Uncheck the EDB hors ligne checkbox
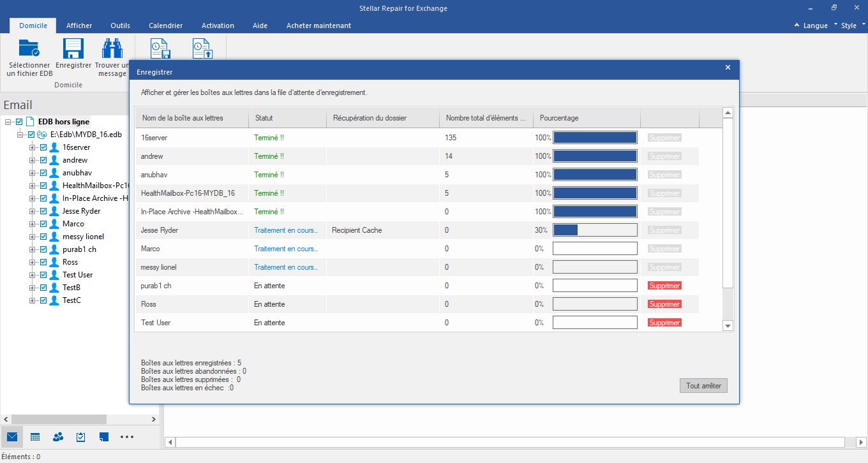This screenshot has height=463, width=868. (19, 122)
